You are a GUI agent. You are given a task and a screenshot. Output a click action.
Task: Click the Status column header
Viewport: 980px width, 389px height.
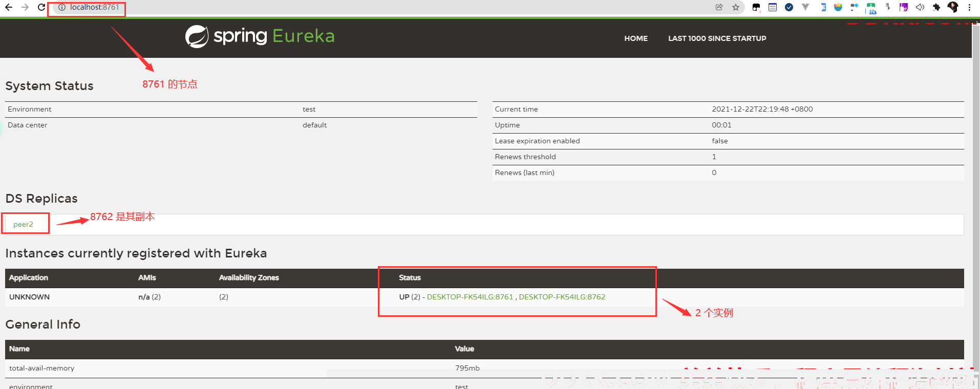[410, 277]
